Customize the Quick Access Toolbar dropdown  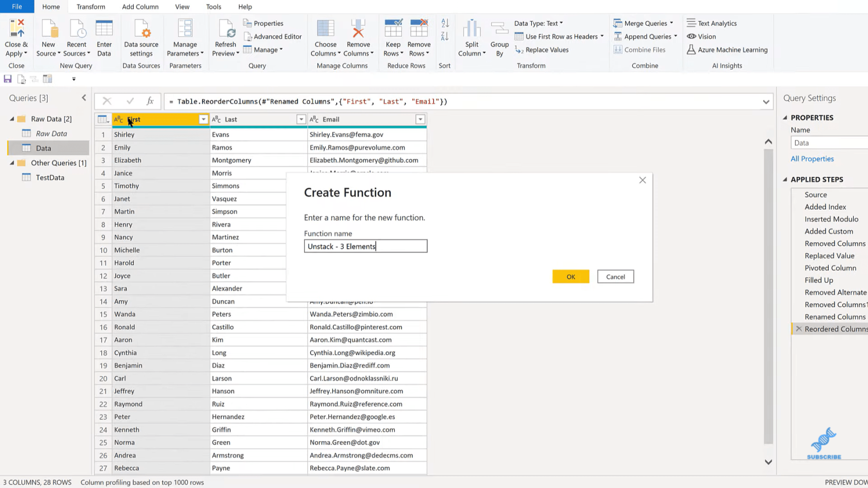click(x=74, y=79)
